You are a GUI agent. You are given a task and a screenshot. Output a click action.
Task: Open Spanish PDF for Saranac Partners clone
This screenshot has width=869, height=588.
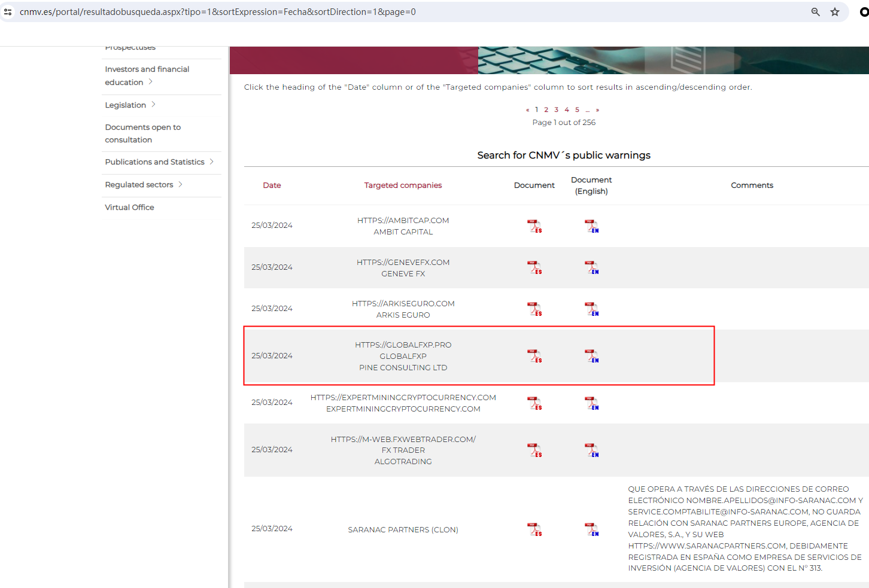(534, 529)
